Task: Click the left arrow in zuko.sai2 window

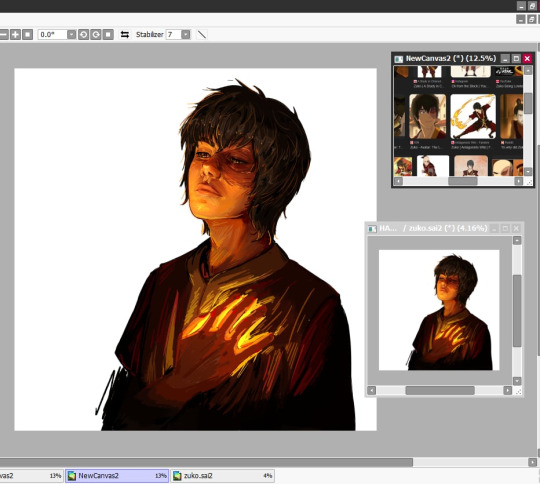Action: click(372, 390)
